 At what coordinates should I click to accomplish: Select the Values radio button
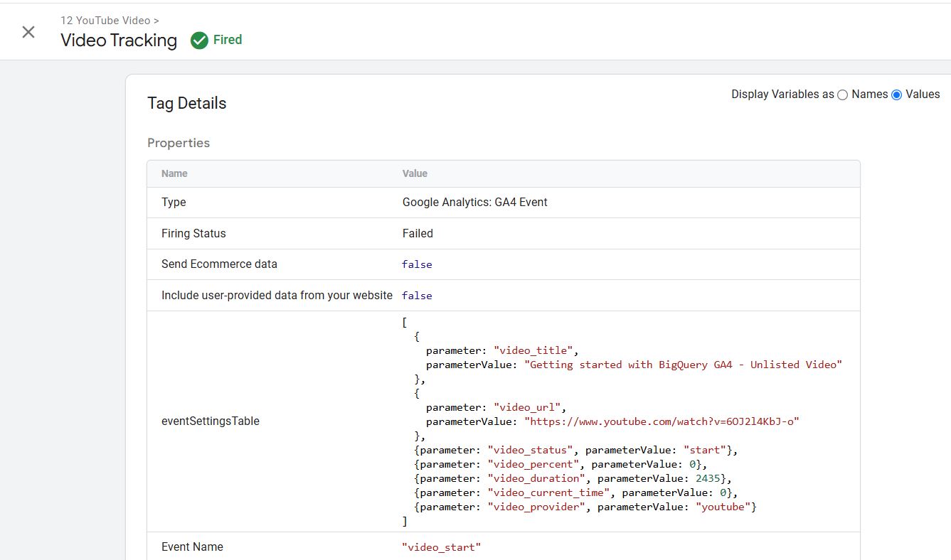click(896, 95)
